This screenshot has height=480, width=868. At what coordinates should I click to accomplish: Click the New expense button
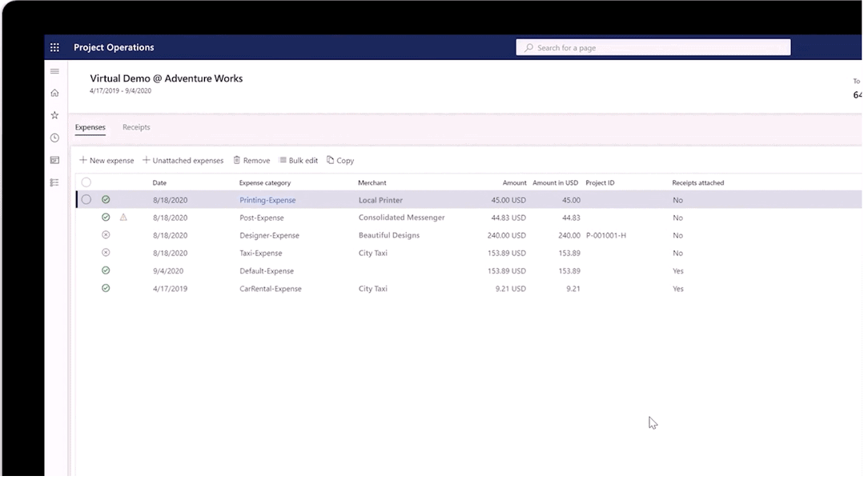pyautogui.click(x=106, y=161)
